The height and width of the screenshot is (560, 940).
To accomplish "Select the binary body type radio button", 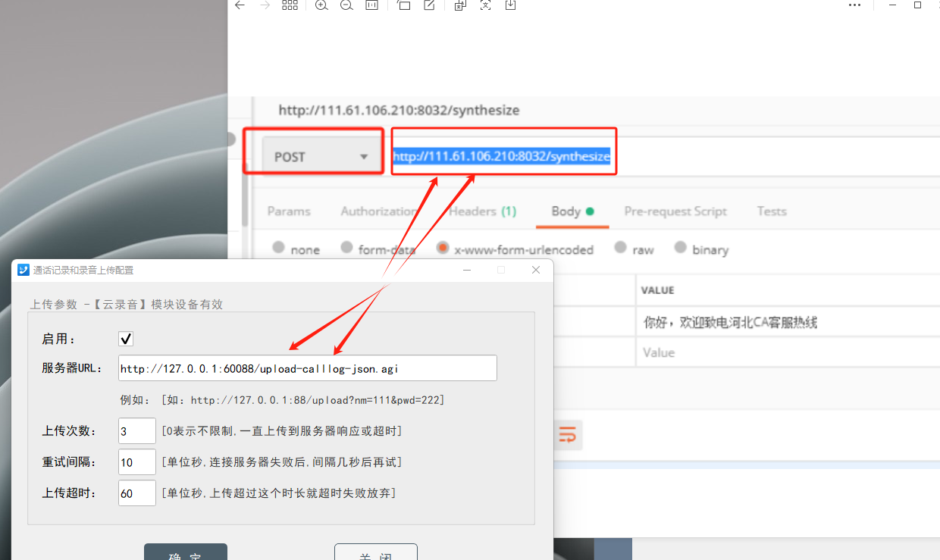I will (681, 248).
